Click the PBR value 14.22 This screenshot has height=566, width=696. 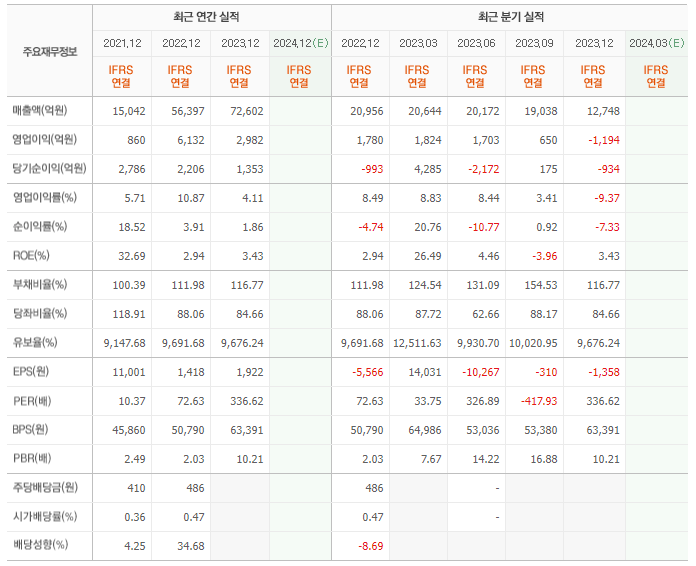[x=486, y=459]
